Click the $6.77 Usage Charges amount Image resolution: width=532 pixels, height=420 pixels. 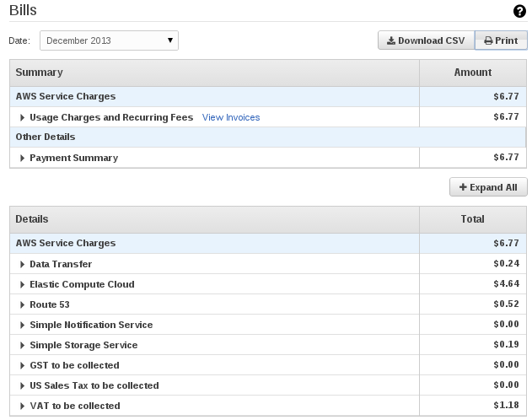[506, 116]
